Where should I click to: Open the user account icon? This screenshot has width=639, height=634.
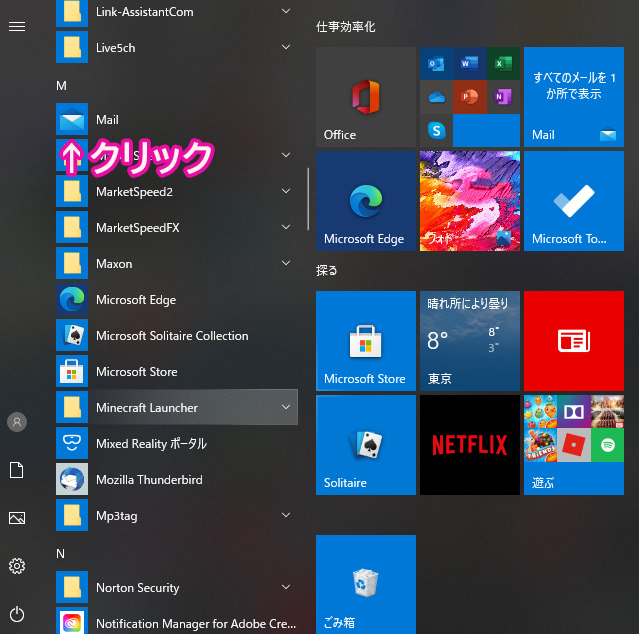point(17,422)
